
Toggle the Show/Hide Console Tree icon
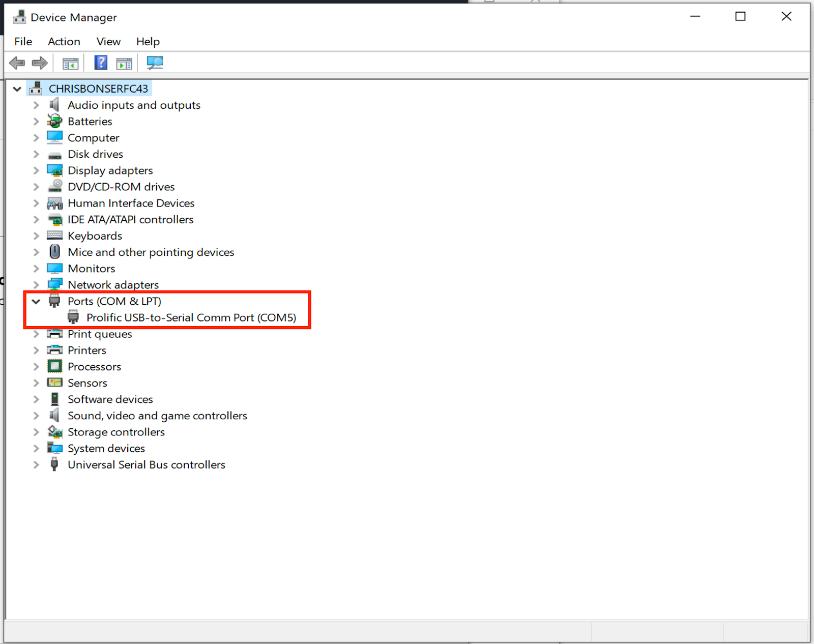click(x=70, y=62)
